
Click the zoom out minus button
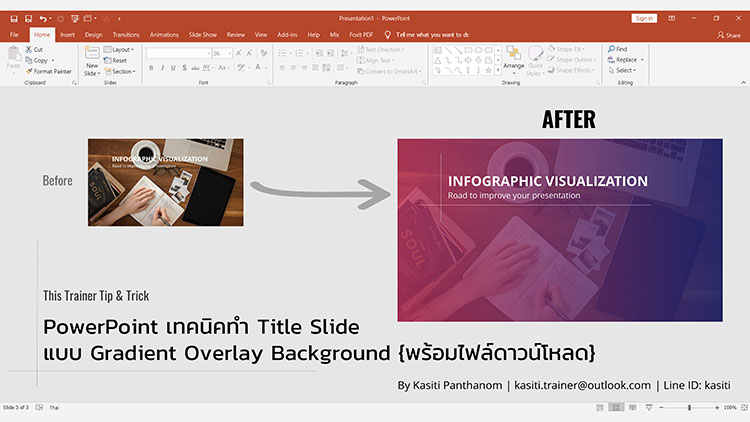click(661, 407)
